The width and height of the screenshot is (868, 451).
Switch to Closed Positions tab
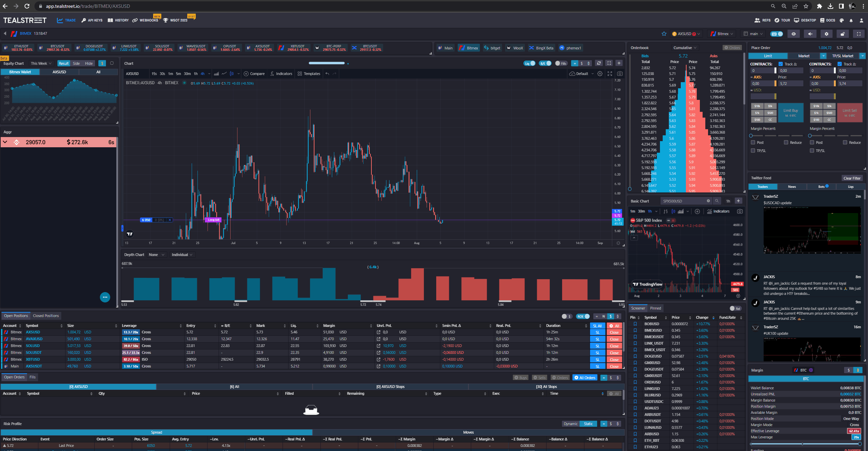(x=46, y=316)
